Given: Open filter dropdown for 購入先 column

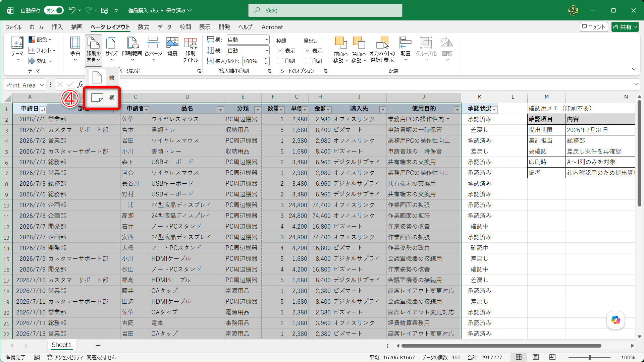Looking at the screenshot, I should [383, 110].
